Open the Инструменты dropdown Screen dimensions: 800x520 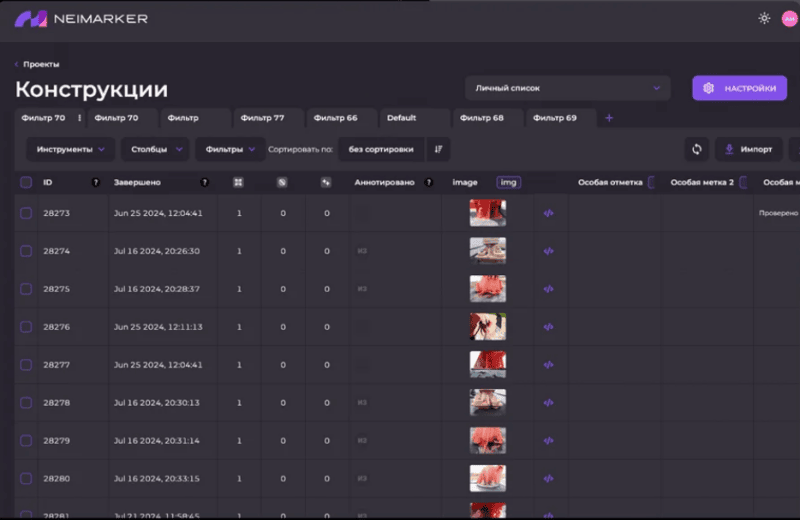[70, 149]
